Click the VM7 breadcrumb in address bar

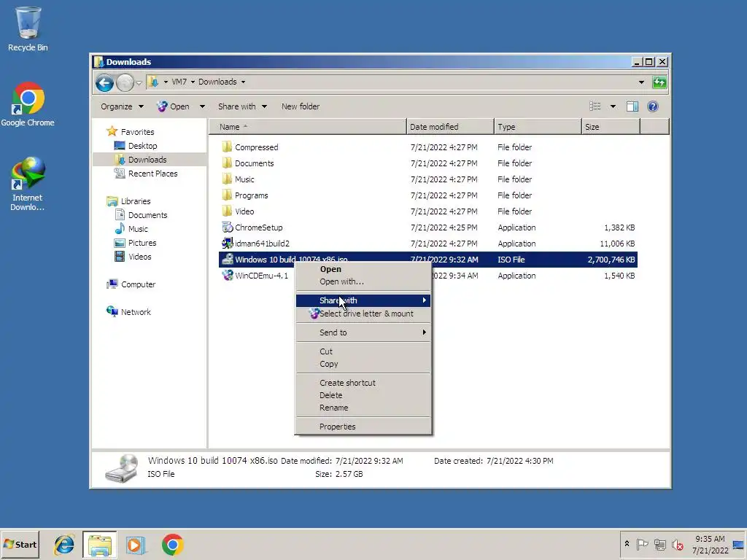tap(179, 82)
